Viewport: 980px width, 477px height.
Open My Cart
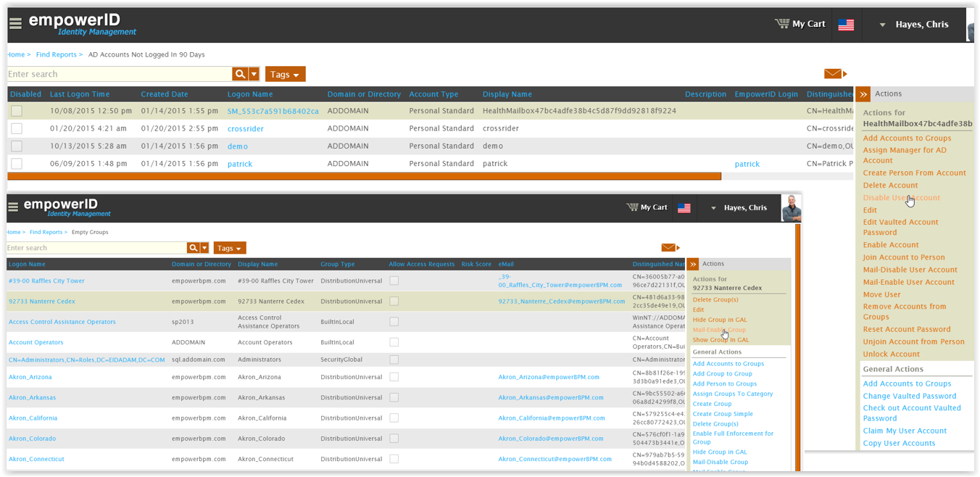click(800, 24)
